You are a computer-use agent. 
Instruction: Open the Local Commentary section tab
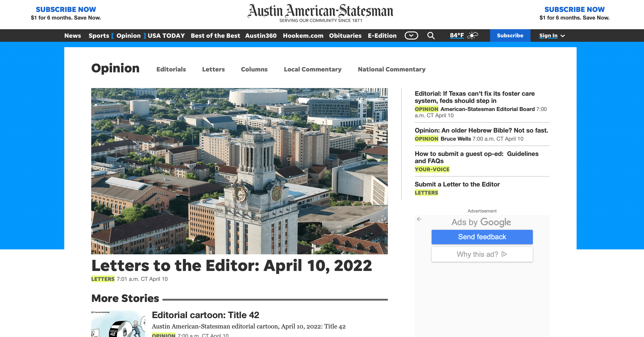(313, 69)
